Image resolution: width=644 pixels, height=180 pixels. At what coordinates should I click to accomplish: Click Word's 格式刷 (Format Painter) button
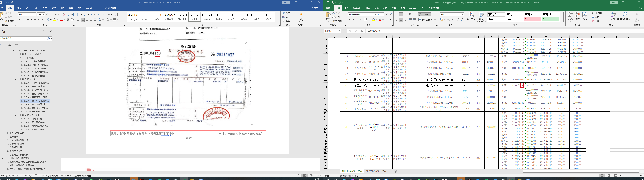pyautogui.click(x=10, y=21)
